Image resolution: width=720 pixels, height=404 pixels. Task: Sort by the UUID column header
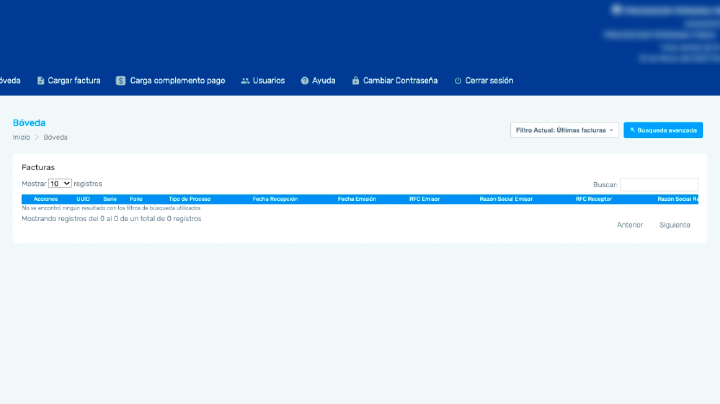83,199
